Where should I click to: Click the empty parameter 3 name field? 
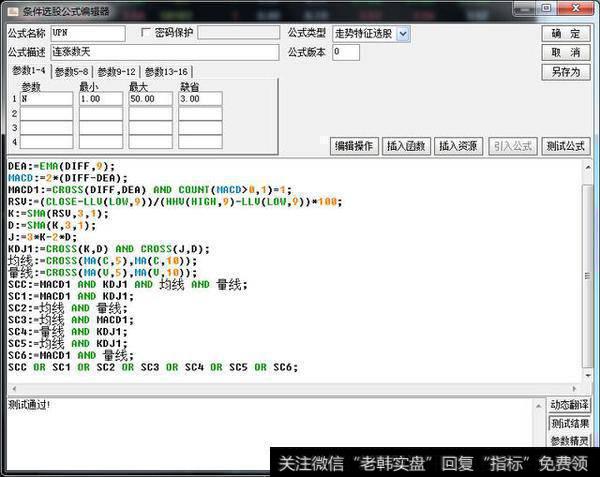[46, 128]
